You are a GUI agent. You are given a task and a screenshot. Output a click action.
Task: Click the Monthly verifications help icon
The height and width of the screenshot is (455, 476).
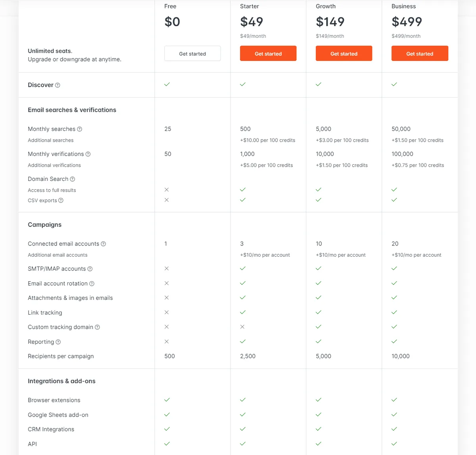coord(88,154)
